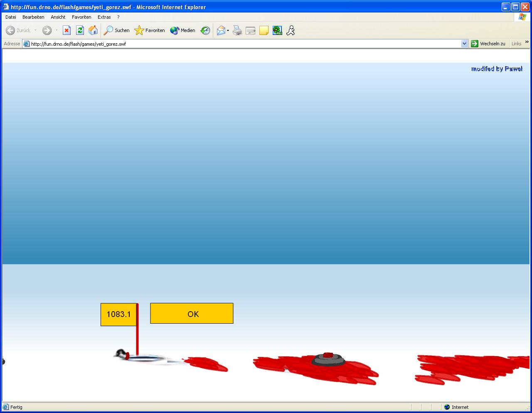
Task: Open the Datei menu
Action: pos(11,17)
